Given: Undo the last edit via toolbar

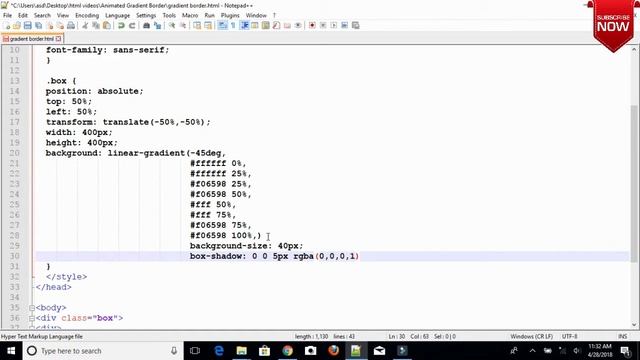Looking at the screenshot, I should (121, 25).
